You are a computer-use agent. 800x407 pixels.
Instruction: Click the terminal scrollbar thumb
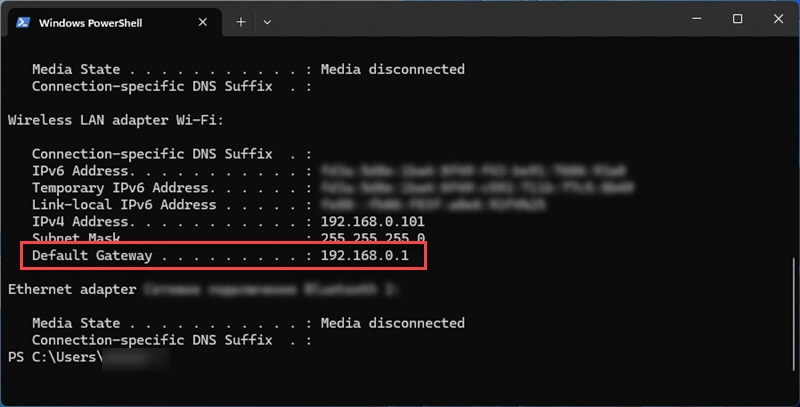[x=793, y=315]
